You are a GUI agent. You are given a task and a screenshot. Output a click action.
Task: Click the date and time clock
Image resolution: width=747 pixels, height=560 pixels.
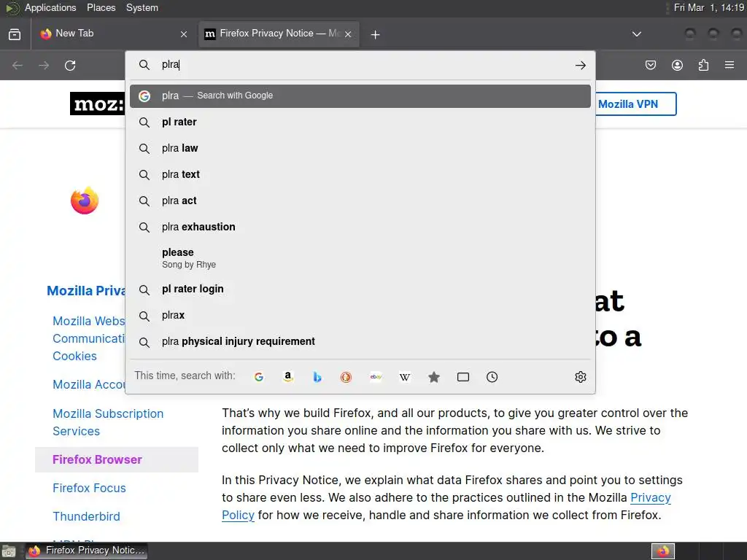(709, 7)
